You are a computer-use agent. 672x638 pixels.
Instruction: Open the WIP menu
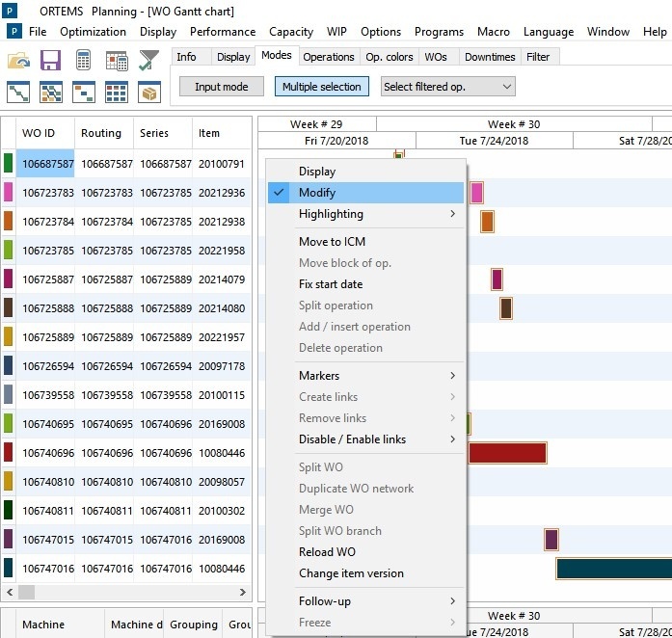tap(336, 32)
